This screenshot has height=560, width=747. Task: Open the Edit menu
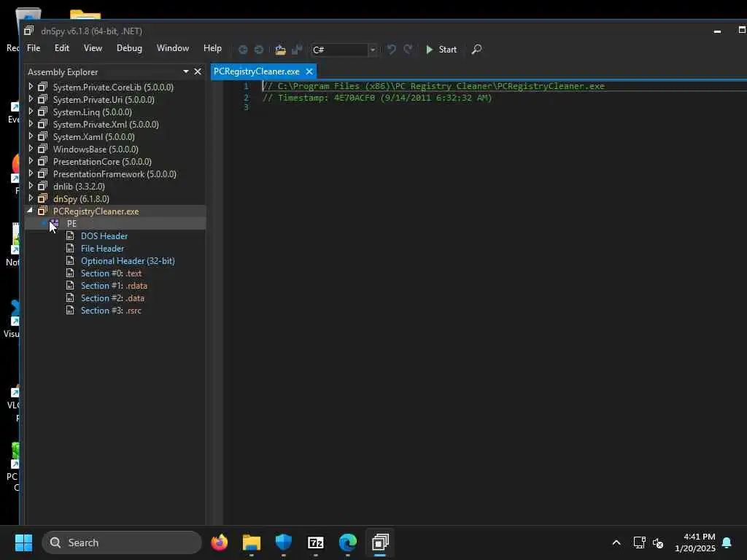point(61,48)
